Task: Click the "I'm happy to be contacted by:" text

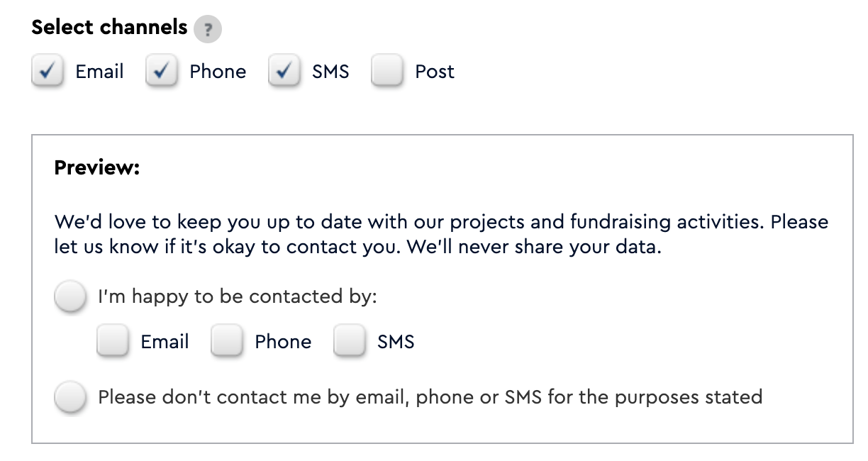Action: 238,296
